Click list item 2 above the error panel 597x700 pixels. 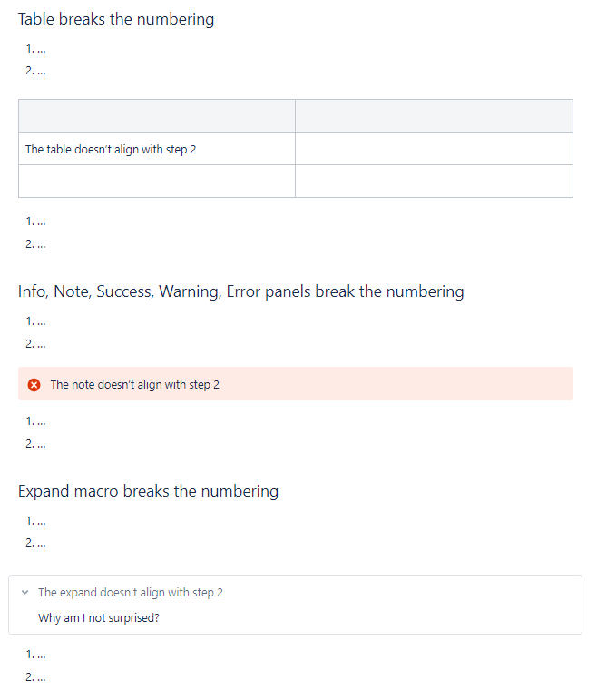(35, 344)
